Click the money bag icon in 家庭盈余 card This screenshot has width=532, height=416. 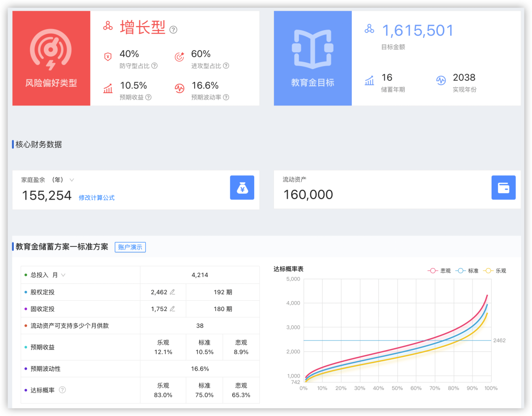242,187
